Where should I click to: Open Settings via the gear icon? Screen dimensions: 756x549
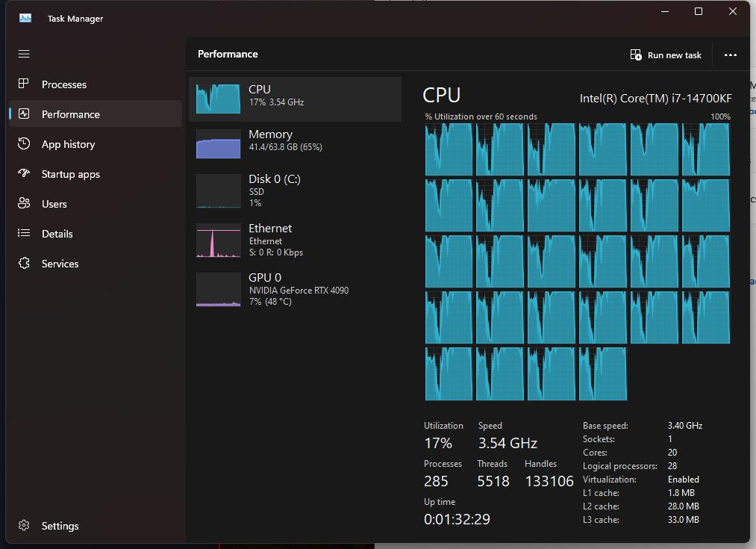(24, 526)
